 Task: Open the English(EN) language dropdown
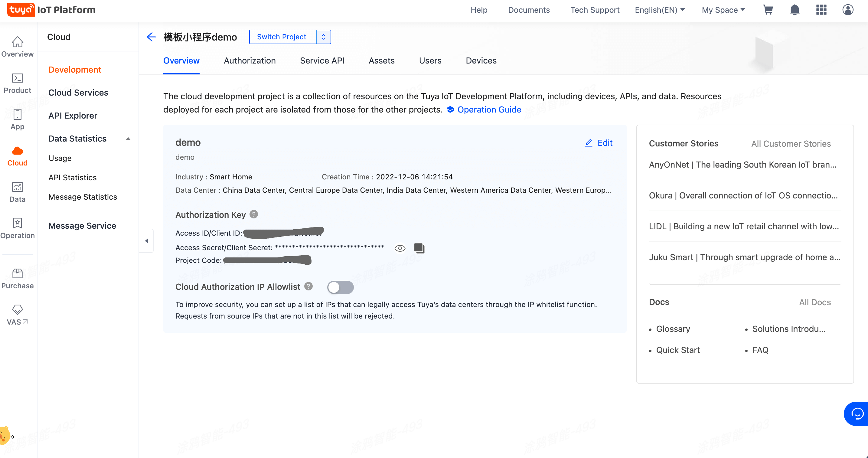pos(659,10)
